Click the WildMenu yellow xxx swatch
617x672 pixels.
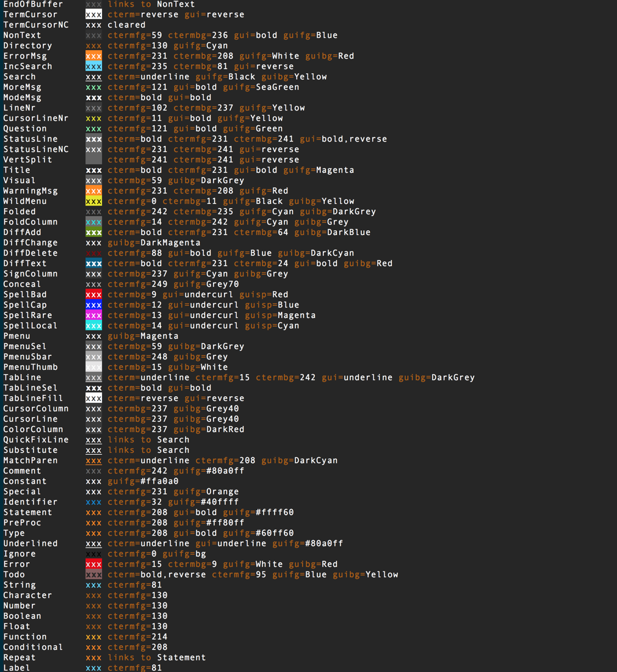coord(94,201)
